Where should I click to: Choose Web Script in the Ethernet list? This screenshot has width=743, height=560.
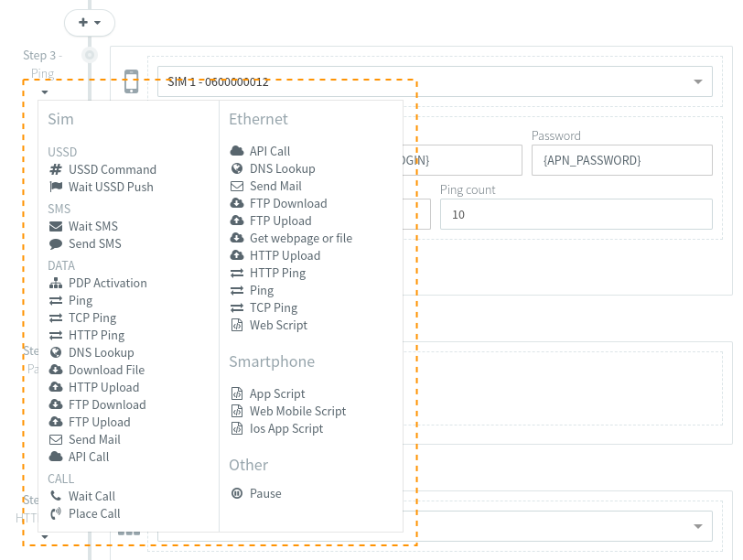coord(278,325)
